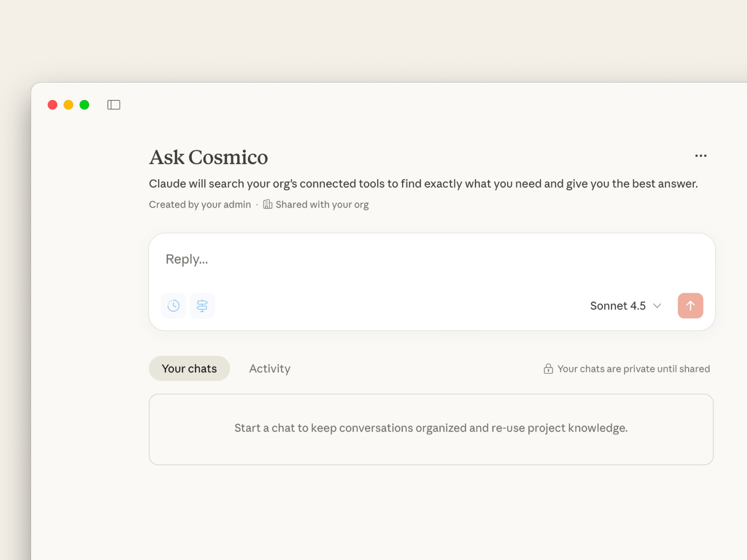This screenshot has height=560, width=747.
Task: Open the three-dot project options menu
Action: pos(700,156)
